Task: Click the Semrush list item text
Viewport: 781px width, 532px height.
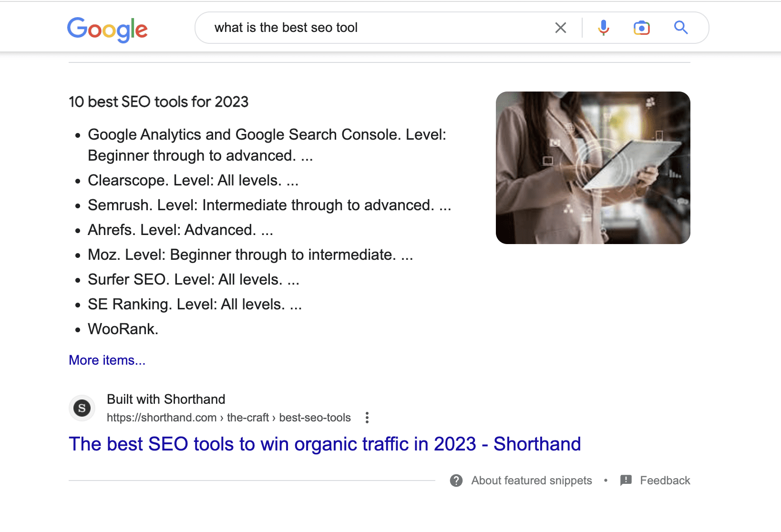Action: pyautogui.click(x=269, y=205)
